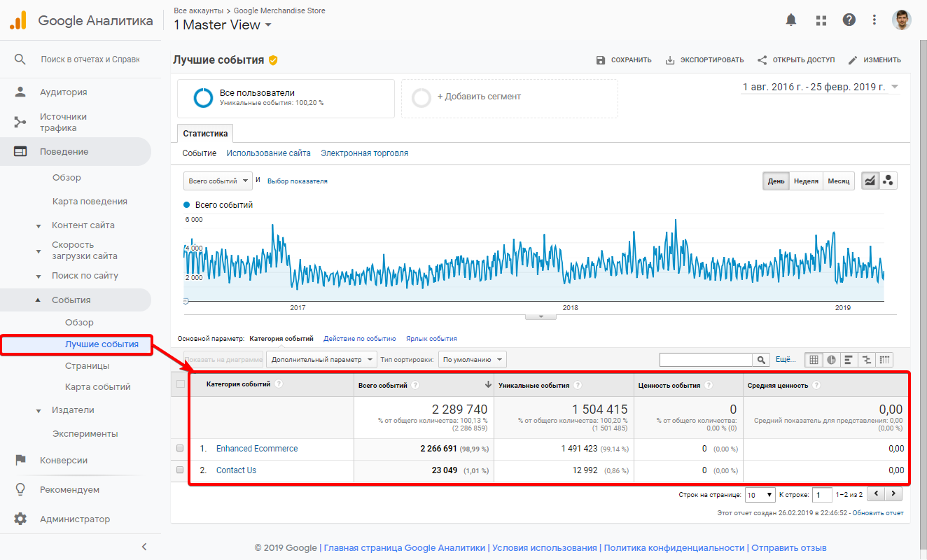Select Действие по событию primary dimension
This screenshot has width=927, height=560.
click(359, 339)
